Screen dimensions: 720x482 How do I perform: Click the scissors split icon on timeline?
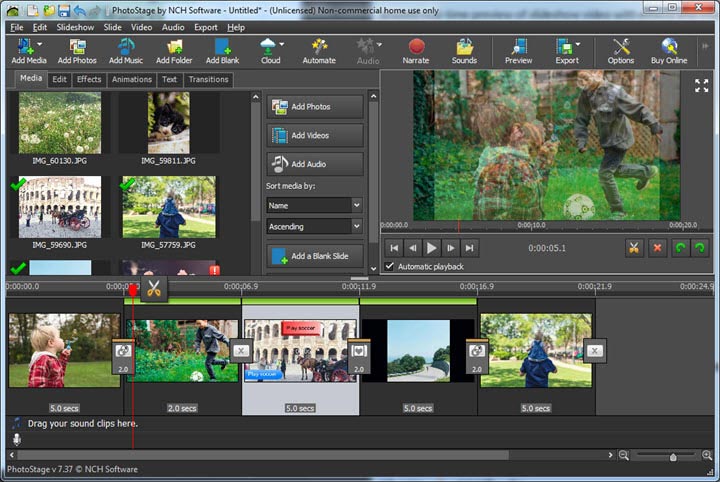pyautogui.click(x=154, y=288)
